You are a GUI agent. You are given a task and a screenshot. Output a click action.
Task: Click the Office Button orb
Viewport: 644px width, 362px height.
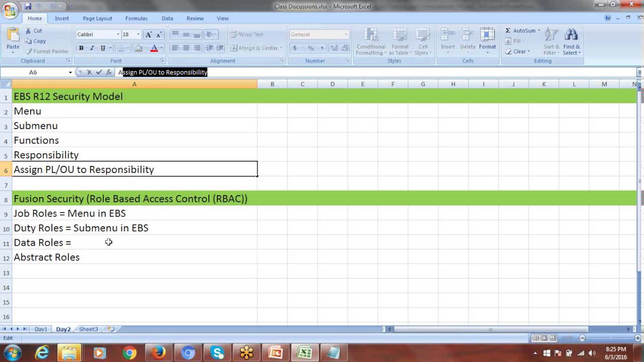tap(10, 10)
